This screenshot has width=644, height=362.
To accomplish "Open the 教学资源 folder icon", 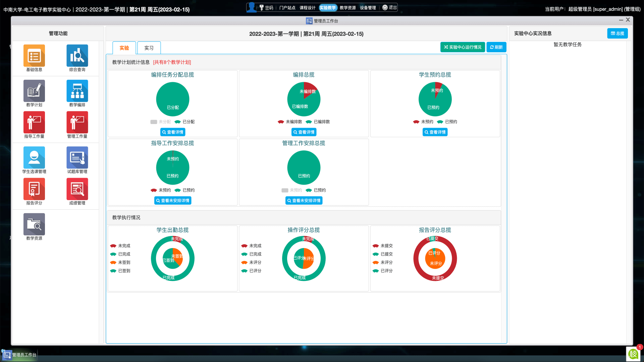I will coord(34,224).
